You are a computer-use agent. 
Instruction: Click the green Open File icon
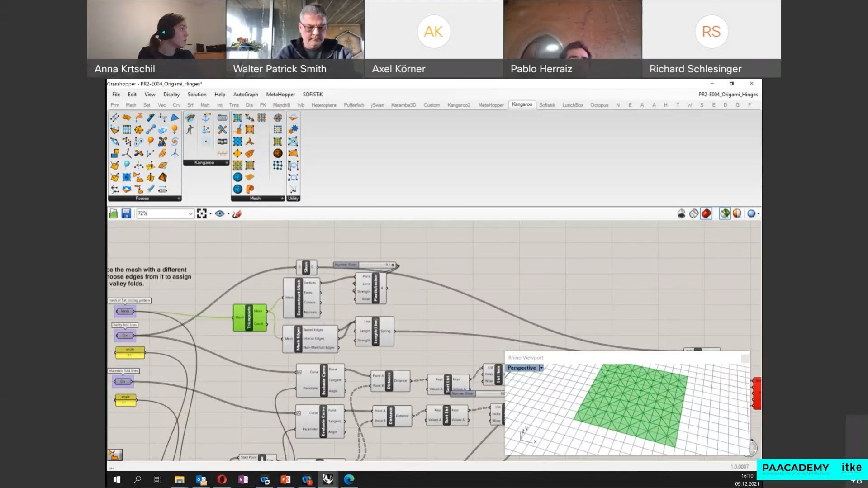[x=114, y=213]
